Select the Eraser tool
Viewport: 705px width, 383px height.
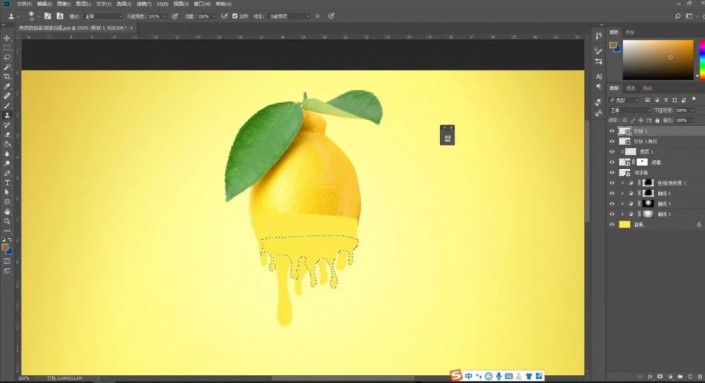click(x=7, y=135)
